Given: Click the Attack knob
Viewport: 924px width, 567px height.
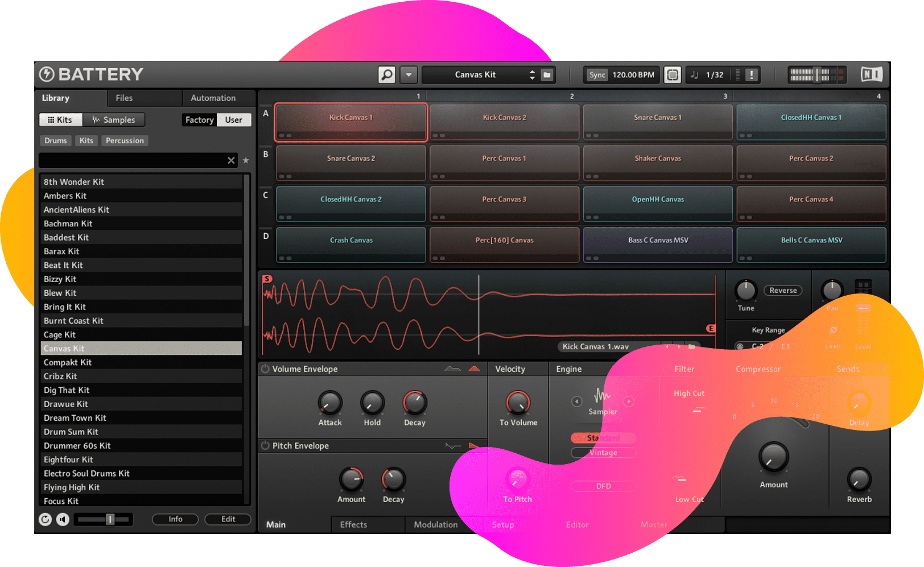Looking at the screenshot, I should click(x=330, y=403).
